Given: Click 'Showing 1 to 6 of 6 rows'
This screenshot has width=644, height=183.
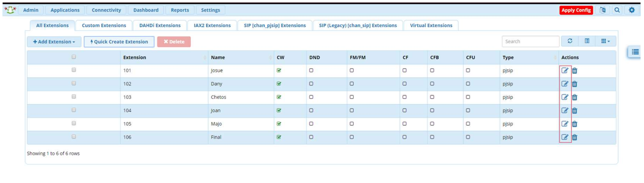Looking at the screenshot, I should point(53,153).
